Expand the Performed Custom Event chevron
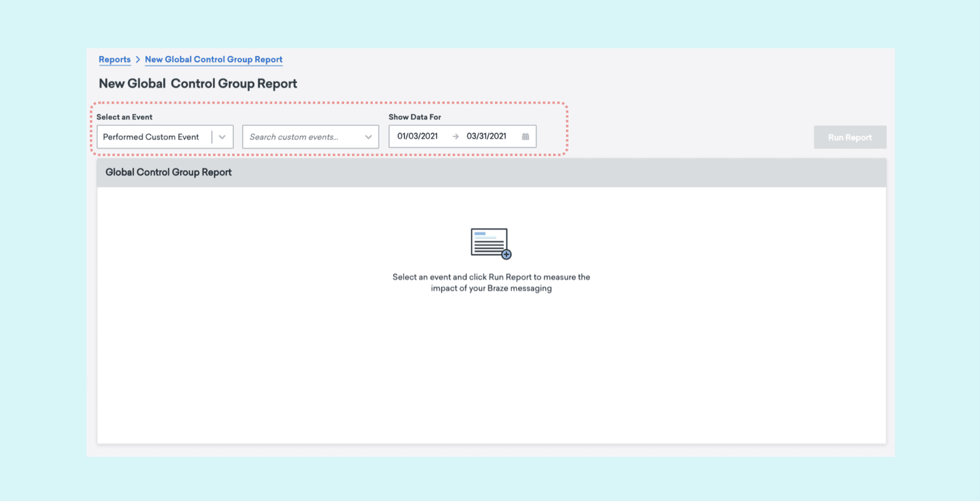This screenshot has width=980, height=501. click(x=222, y=137)
